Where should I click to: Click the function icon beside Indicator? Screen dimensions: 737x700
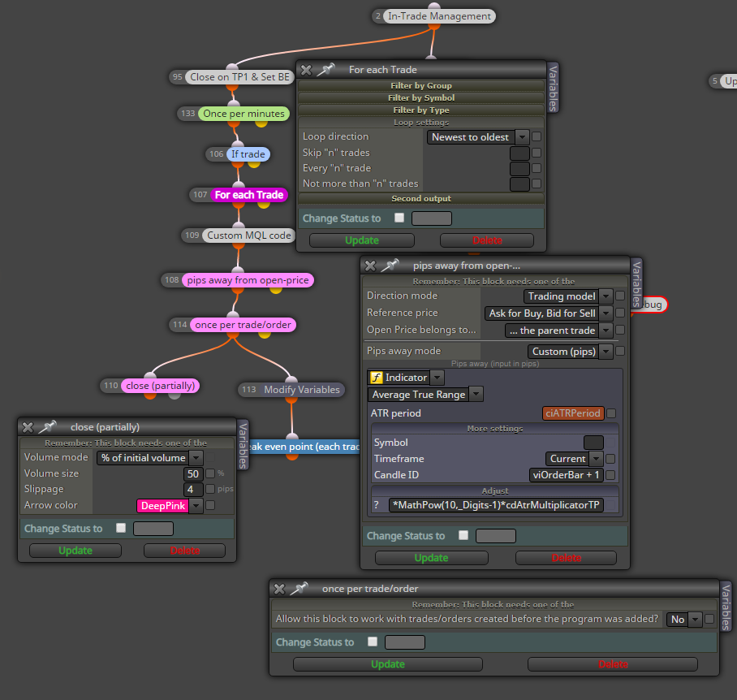pyautogui.click(x=377, y=378)
